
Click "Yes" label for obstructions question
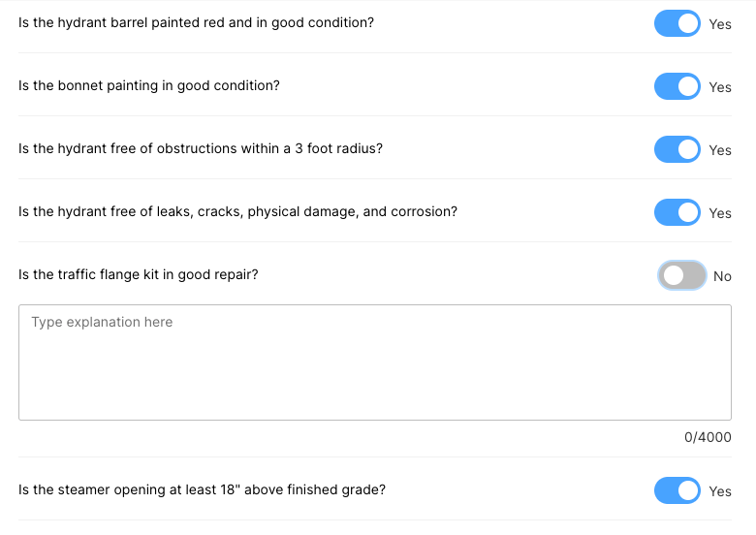click(x=720, y=150)
